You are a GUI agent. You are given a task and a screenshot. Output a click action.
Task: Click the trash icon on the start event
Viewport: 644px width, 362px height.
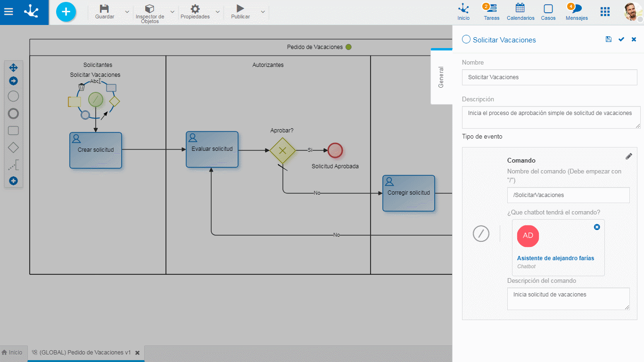pyautogui.click(x=82, y=87)
